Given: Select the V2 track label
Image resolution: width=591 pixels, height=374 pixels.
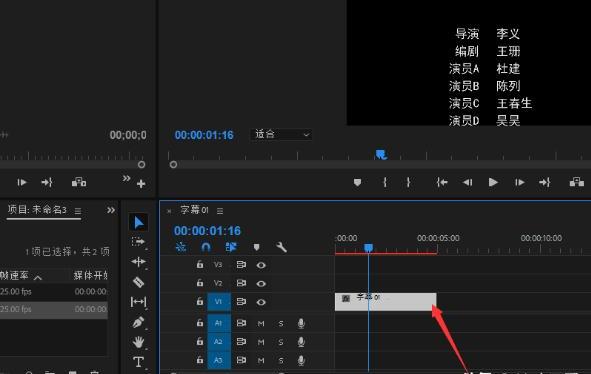Looking at the screenshot, I should point(218,283).
